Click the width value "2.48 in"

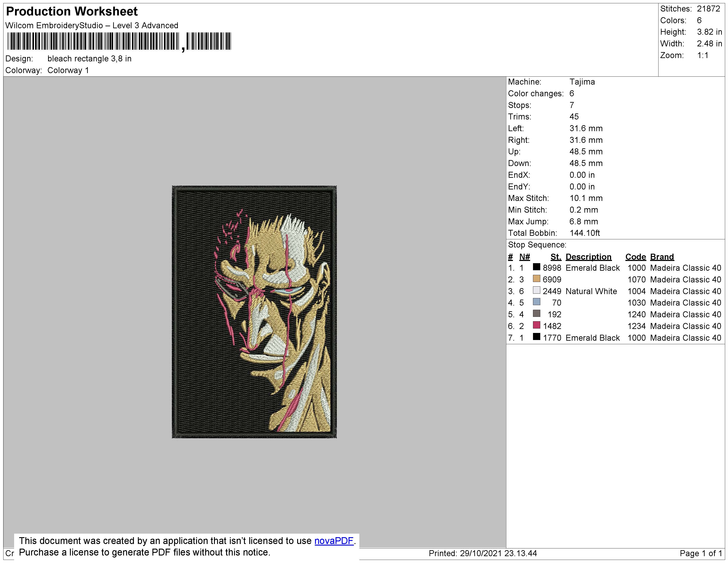click(709, 44)
